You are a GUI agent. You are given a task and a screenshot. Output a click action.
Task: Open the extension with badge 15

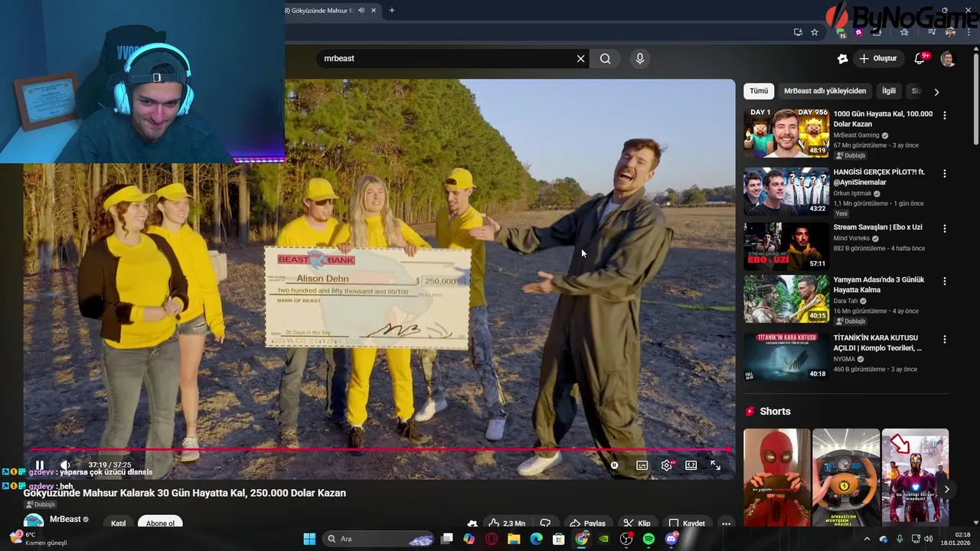(842, 32)
